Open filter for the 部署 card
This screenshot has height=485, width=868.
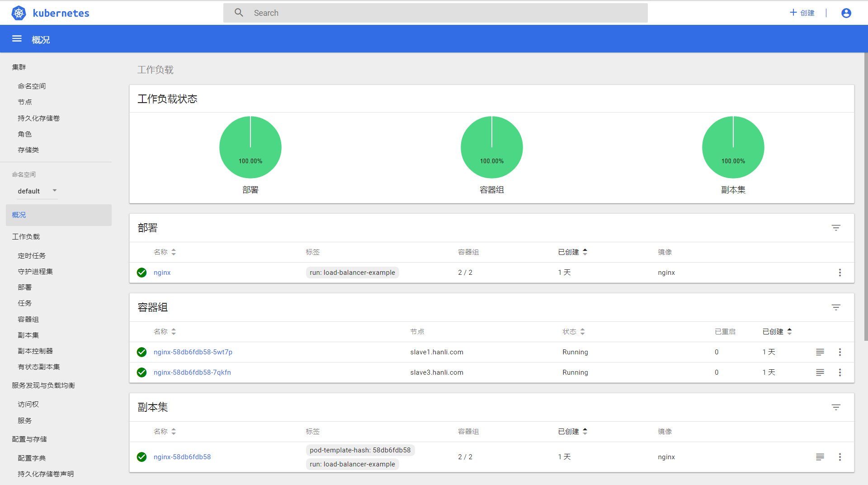tap(836, 228)
